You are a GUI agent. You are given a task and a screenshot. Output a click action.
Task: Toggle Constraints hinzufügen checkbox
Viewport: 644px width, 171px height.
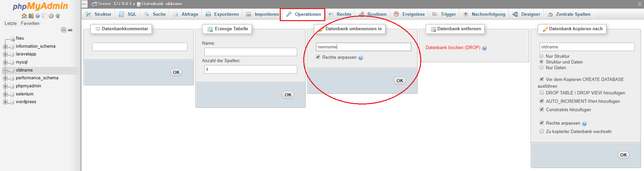tap(541, 110)
